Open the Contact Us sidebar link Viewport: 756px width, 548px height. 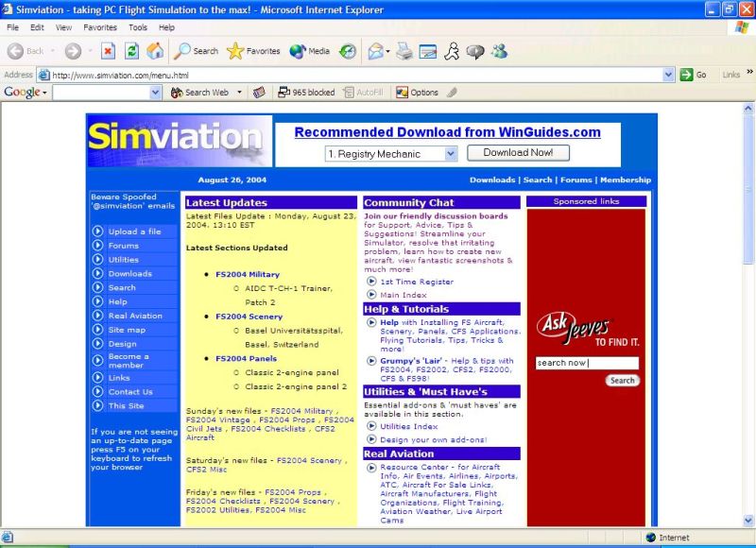pos(130,392)
